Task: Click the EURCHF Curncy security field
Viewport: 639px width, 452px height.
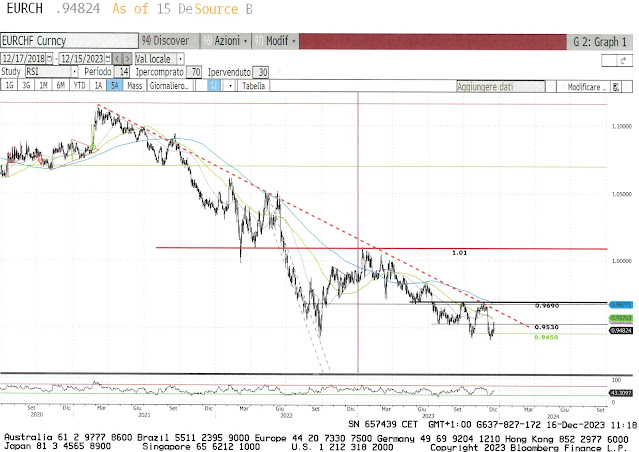Action: pos(69,41)
